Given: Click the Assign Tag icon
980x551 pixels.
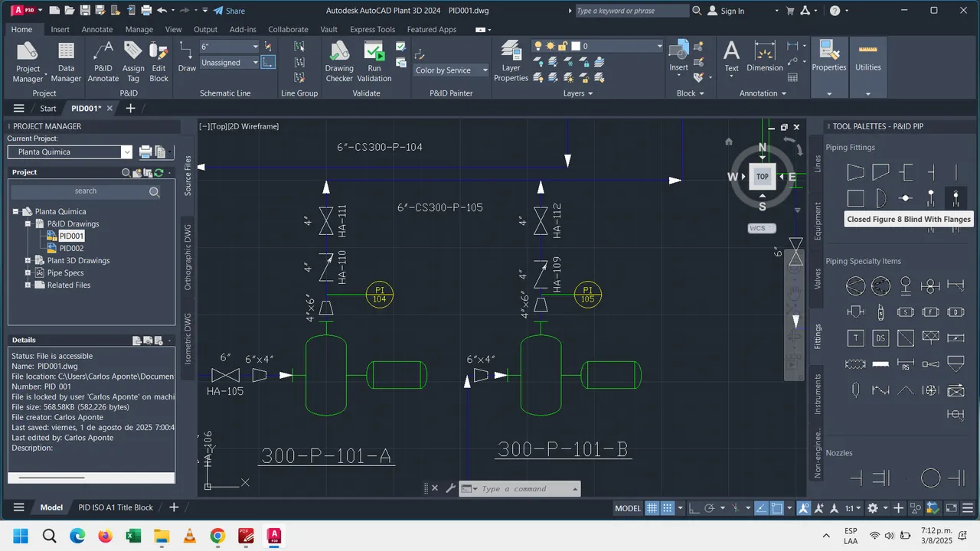Looking at the screenshot, I should pos(133,61).
